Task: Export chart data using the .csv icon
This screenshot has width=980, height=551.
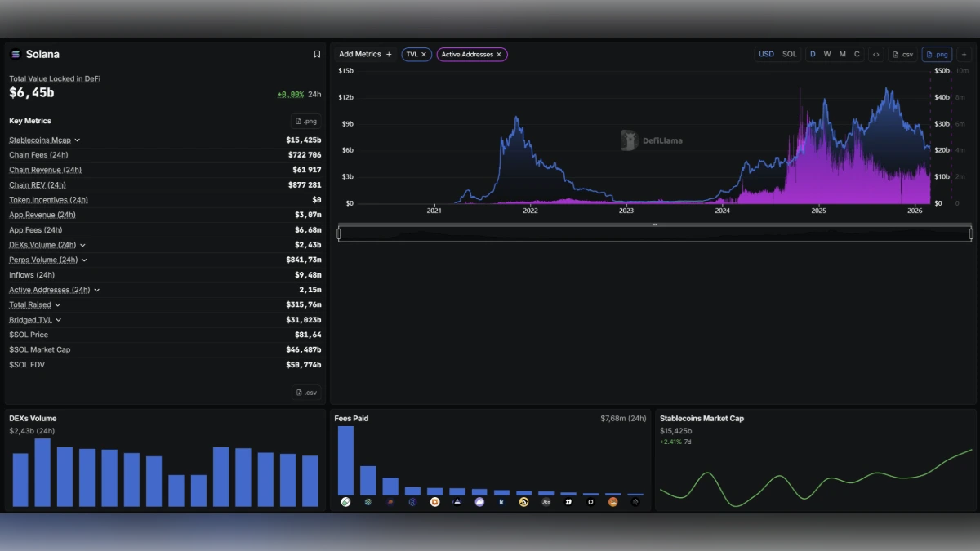Action: pyautogui.click(x=902, y=54)
